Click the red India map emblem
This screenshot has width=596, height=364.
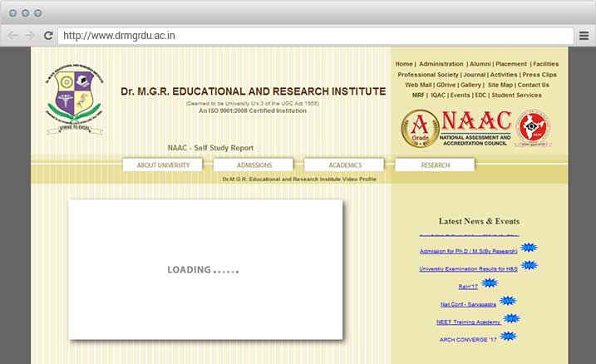click(x=533, y=129)
